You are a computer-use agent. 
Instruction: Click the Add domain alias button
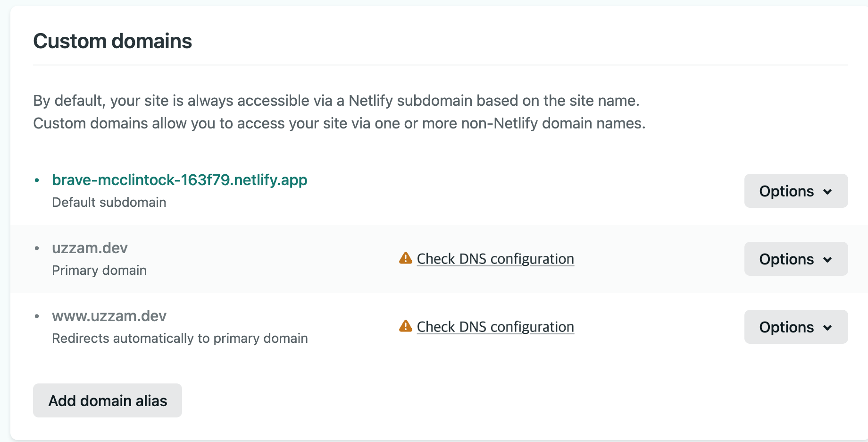108,400
